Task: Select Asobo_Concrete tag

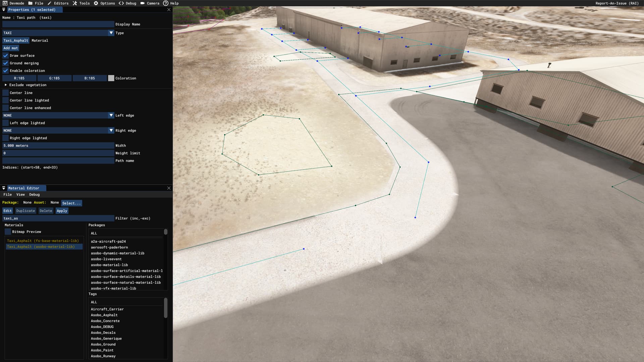Action: coord(105,321)
